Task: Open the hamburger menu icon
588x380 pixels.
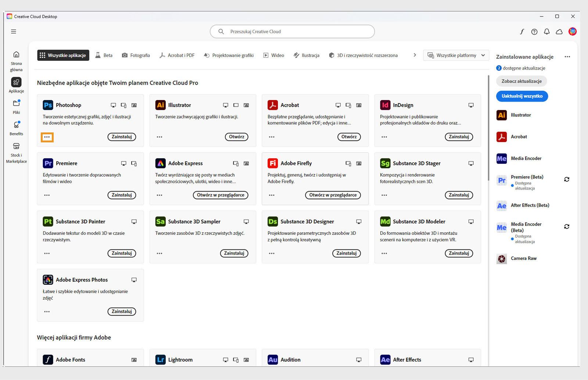Action: [x=14, y=32]
